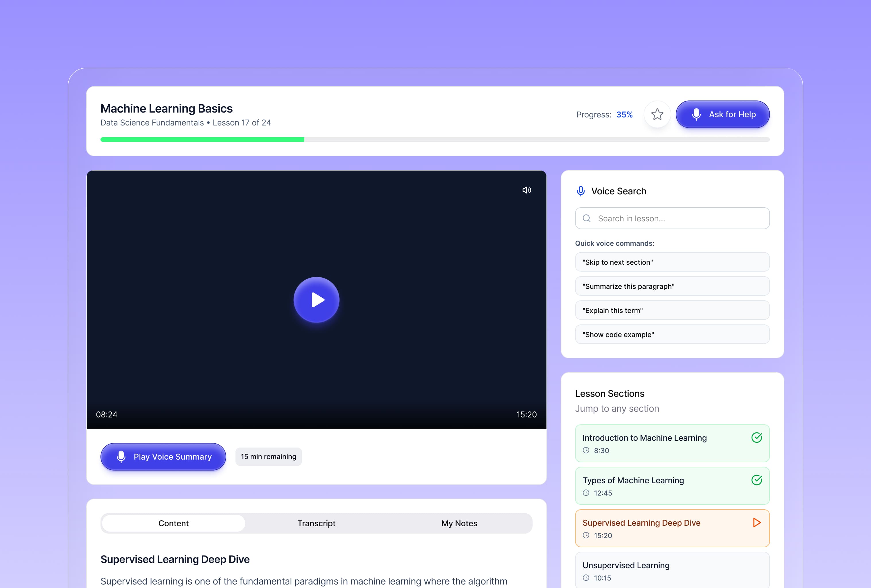Select the Summarize this paragraph voice command
Screen dimensions: 871x588
(x=672, y=286)
